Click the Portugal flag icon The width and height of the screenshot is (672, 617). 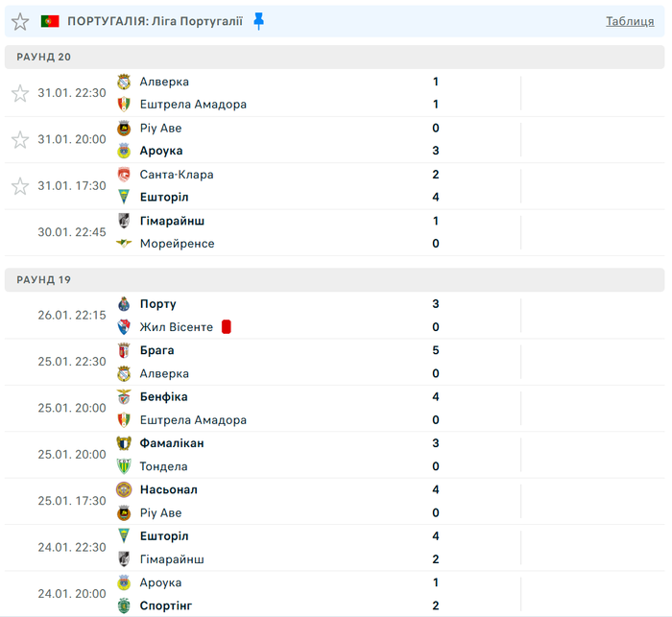(x=50, y=21)
